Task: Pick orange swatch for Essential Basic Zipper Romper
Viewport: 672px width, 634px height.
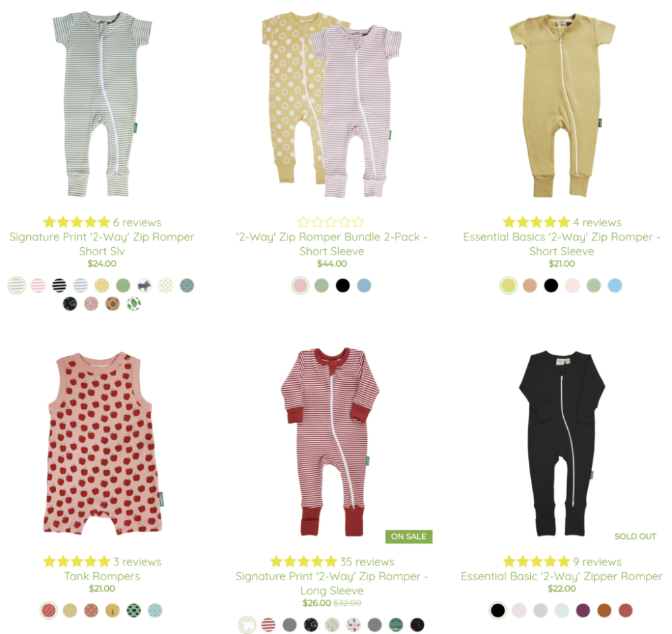Action: pyautogui.click(x=604, y=610)
